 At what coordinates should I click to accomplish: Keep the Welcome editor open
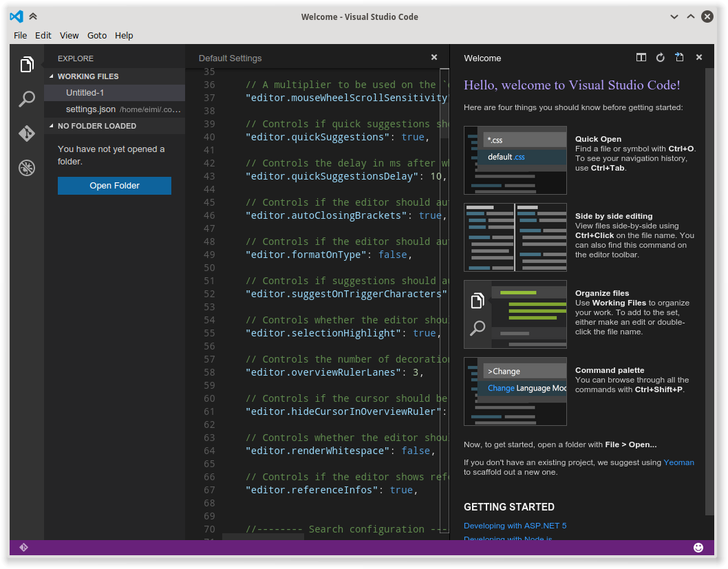pyautogui.click(x=679, y=58)
